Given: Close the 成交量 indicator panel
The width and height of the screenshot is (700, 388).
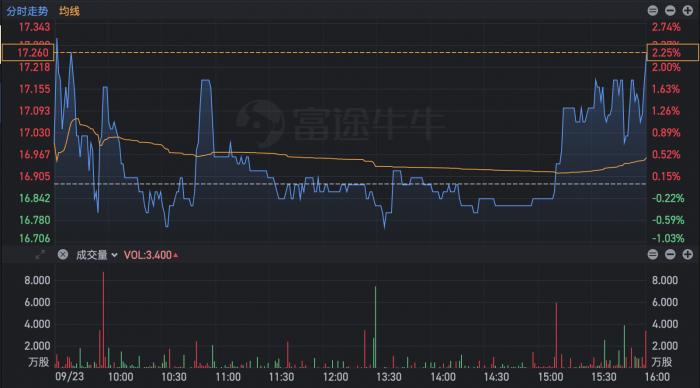Looking at the screenshot, I should click(63, 254).
